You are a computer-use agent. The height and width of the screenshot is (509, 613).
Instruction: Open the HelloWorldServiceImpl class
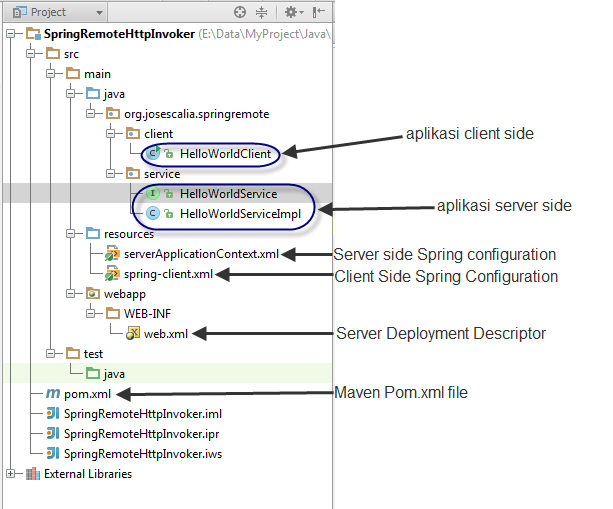(240, 214)
